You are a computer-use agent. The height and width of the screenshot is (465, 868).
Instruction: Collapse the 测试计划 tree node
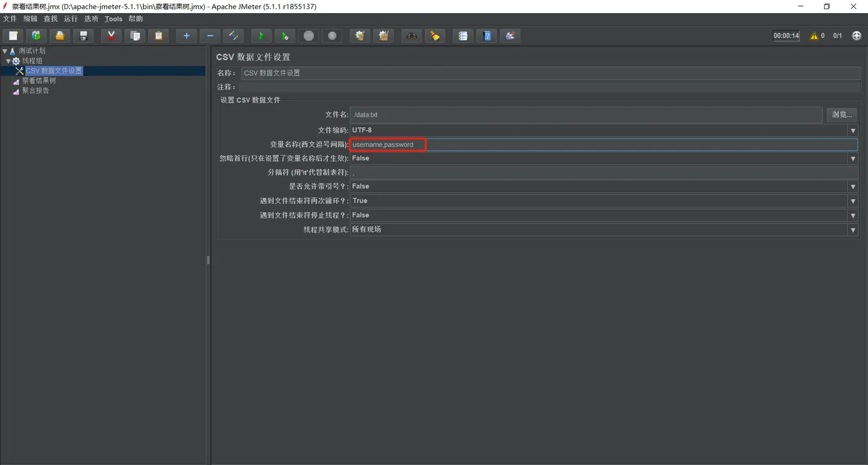tap(5, 51)
